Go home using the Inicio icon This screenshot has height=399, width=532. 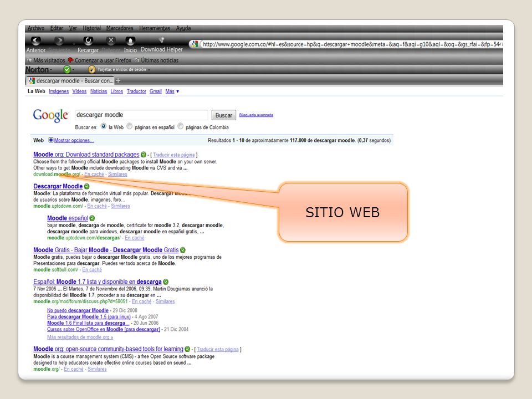coord(130,40)
